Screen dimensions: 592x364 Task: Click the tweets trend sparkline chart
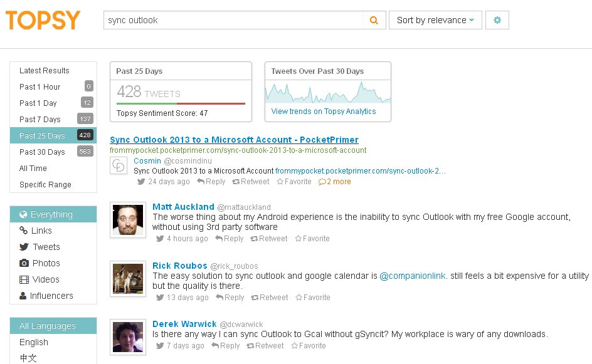[x=328, y=93]
